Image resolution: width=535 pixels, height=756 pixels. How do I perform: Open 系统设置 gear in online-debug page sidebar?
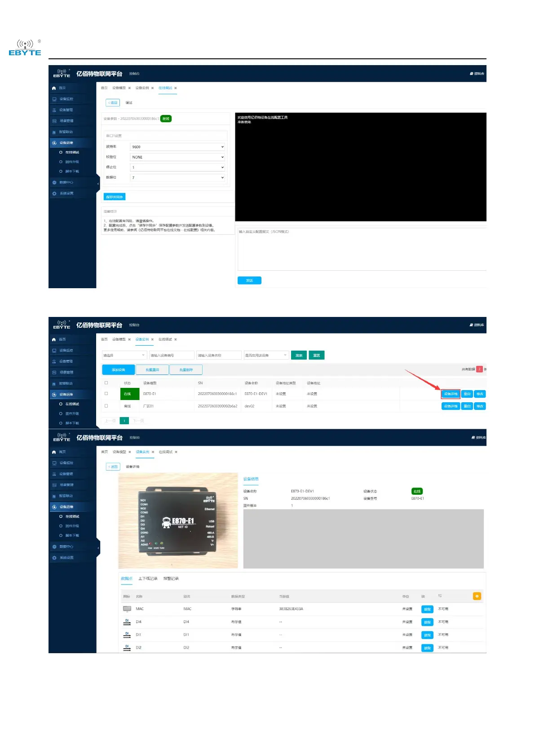(54, 193)
